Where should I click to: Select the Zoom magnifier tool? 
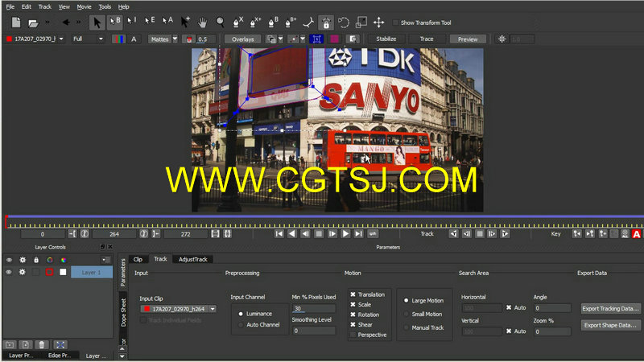click(x=220, y=23)
